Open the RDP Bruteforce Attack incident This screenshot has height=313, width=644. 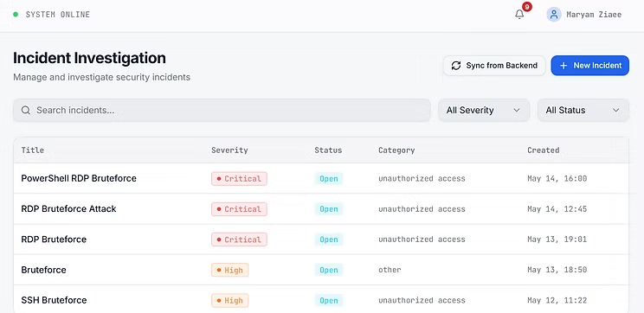68,208
